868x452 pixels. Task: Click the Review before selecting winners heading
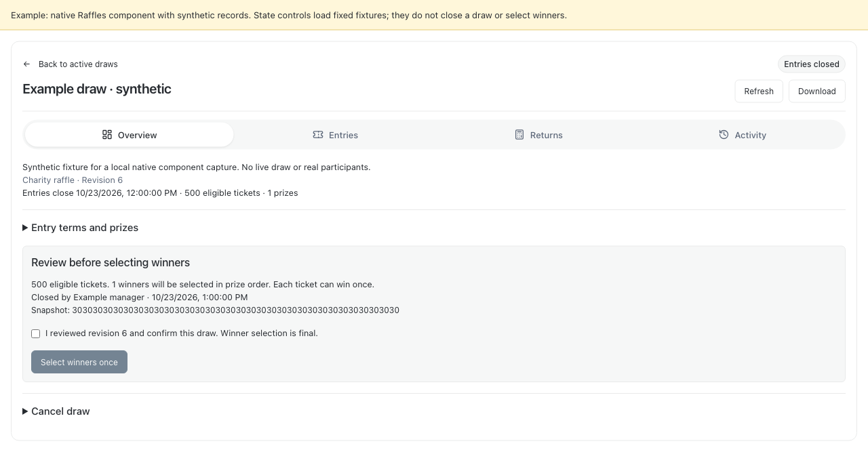point(111,263)
